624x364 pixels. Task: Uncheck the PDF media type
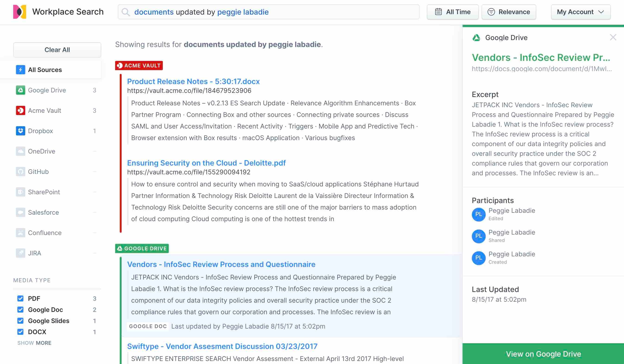point(20,298)
